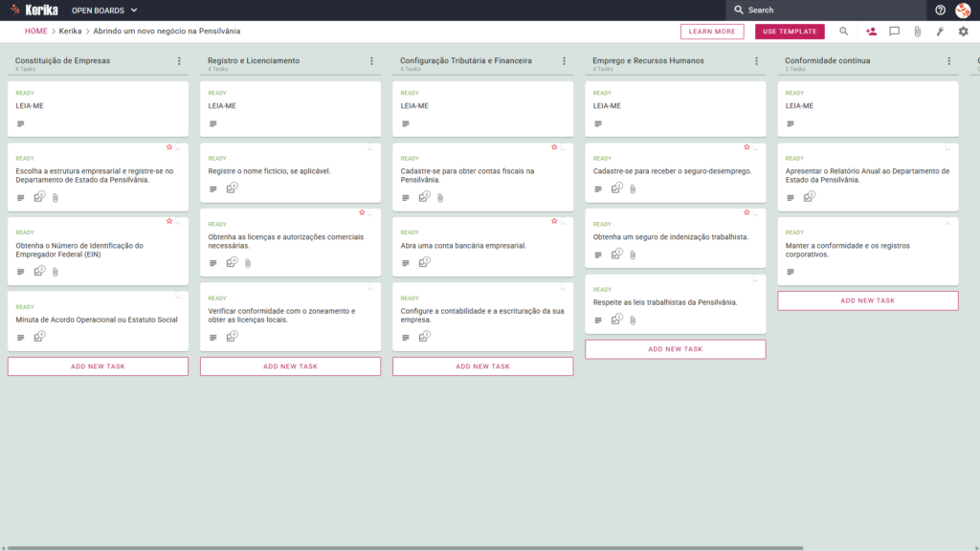The image size is (980, 551).
Task: Click the Search input field
Action: [x=826, y=10]
